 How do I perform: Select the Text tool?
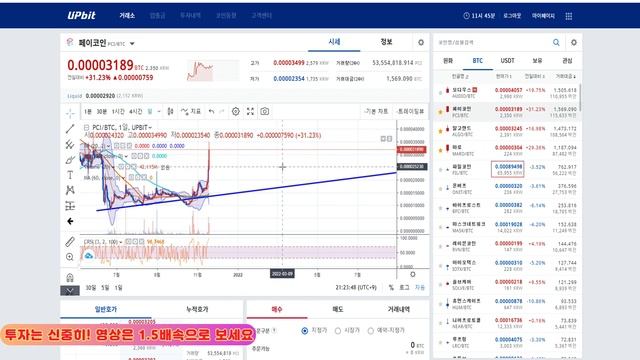[70, 175]
